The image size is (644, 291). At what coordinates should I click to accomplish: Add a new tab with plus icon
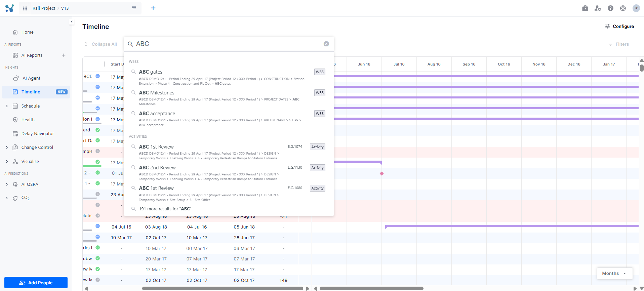pyautogui.click(x=153, y=8)
